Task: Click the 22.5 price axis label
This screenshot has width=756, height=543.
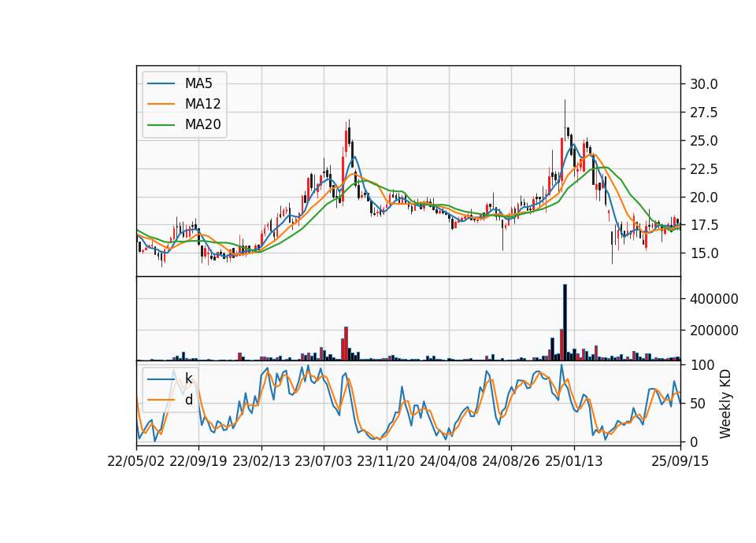Action: pyautogui.click(x=704, y=169)
